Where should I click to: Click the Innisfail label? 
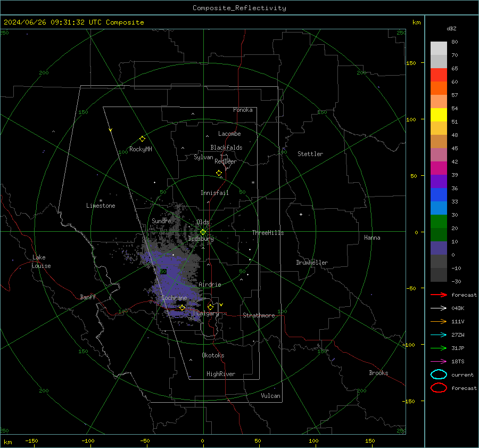tap(214, 193)
